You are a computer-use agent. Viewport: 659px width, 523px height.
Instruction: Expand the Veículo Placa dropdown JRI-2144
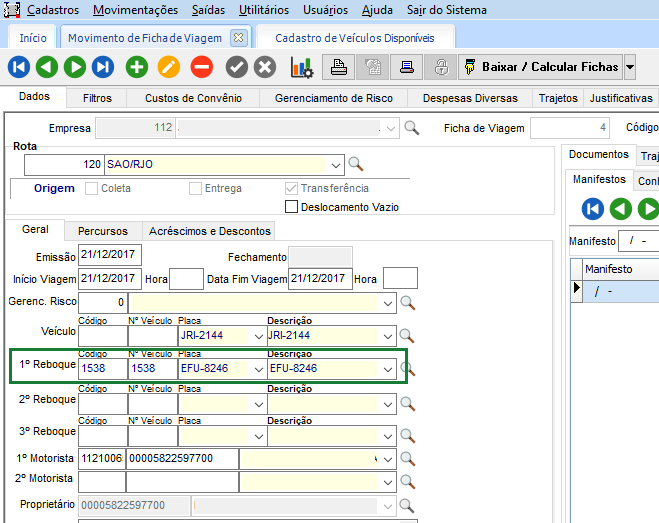coord(259,336)
